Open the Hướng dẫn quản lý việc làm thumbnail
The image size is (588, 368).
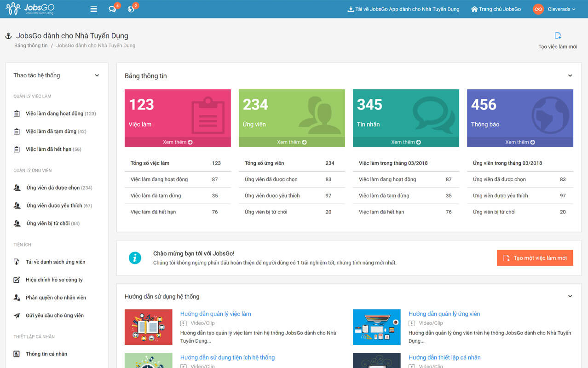tap(148, 327)
